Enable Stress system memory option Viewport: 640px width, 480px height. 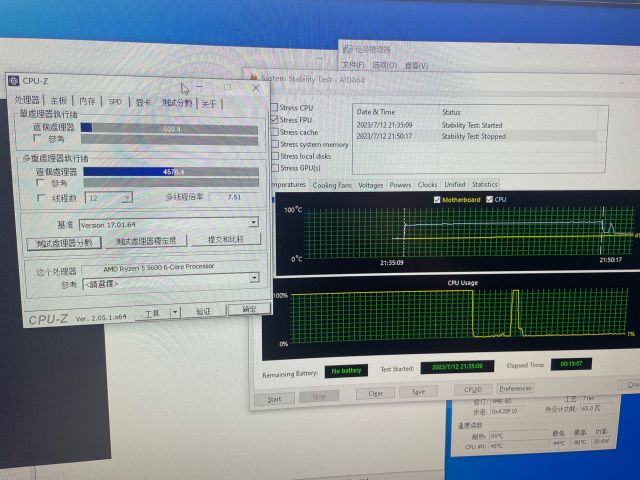pyautogui.click(x=274, y=144)
